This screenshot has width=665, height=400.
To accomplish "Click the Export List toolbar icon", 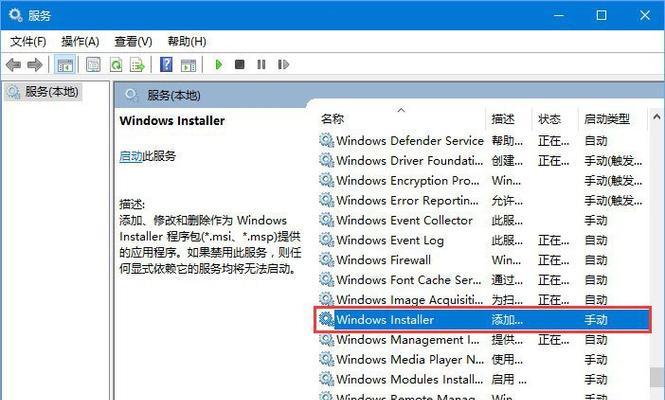I will click(137, 65).
